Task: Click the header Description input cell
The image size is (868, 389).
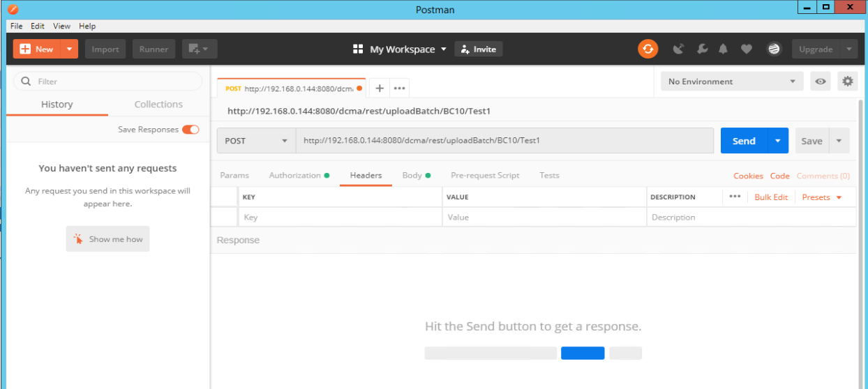Action: coord(751,217)
